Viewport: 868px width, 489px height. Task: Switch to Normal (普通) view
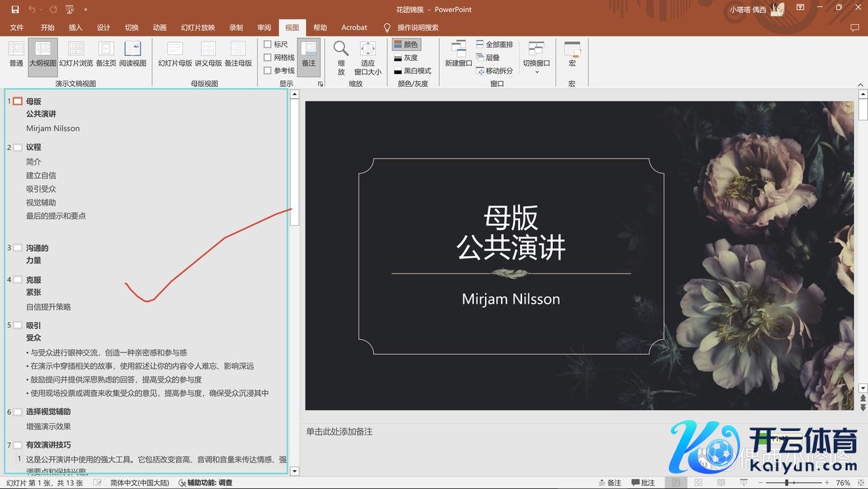coord(15,55)
